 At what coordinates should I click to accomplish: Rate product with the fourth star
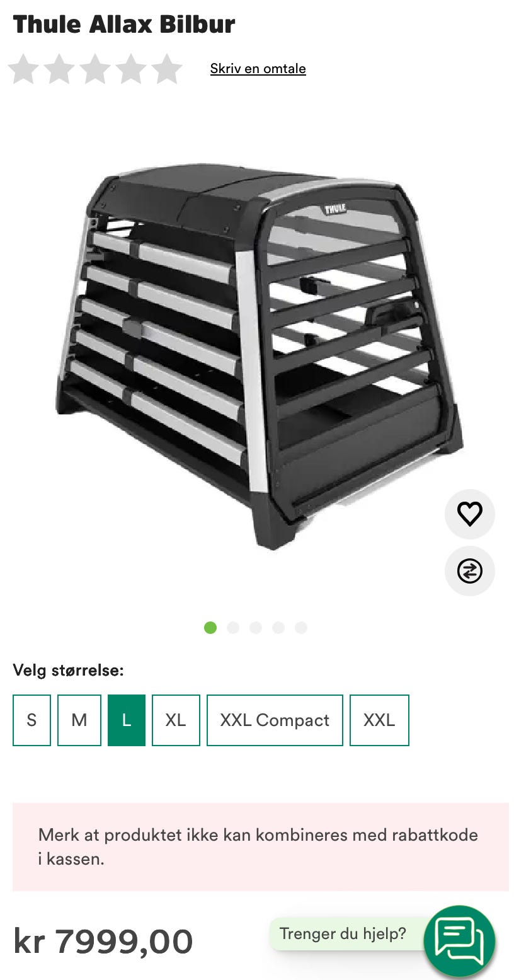pyautogui.click(x=131, y=69)
